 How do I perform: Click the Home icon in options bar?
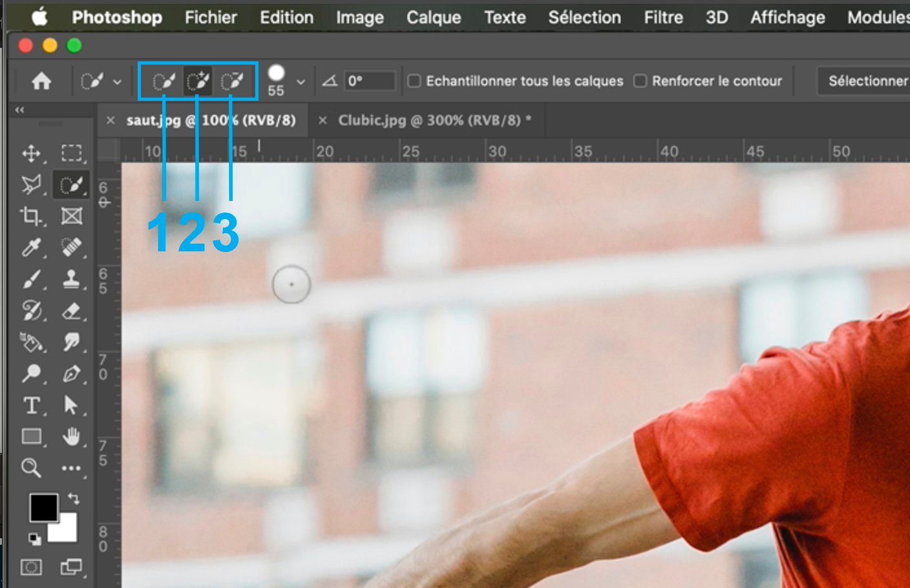pos(41,81)
